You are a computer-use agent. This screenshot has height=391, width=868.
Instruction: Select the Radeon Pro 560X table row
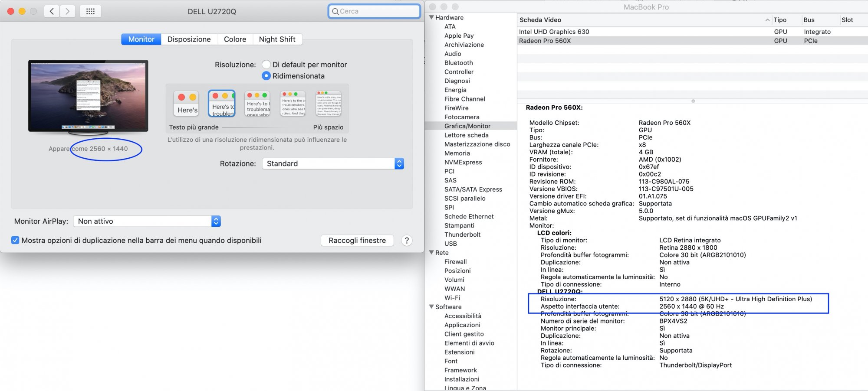pyautogui.click(x=692, y=41)
